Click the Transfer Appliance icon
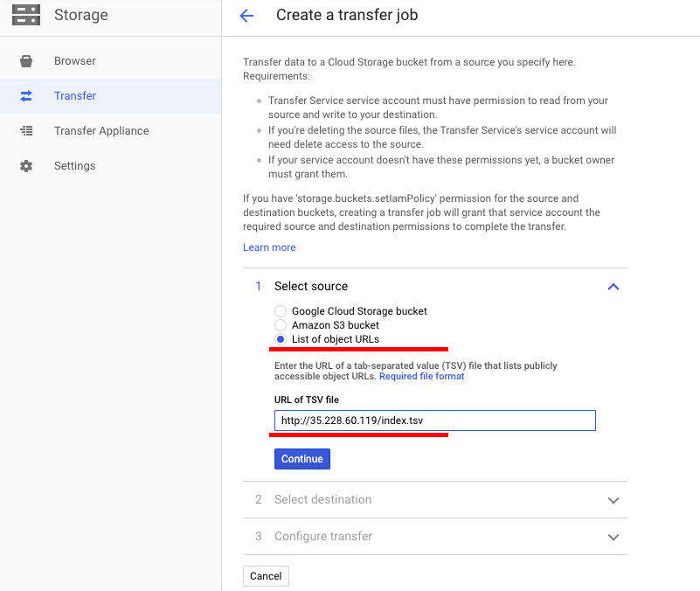The height and width of the screenshot is (591, 700). click(26, 131)
